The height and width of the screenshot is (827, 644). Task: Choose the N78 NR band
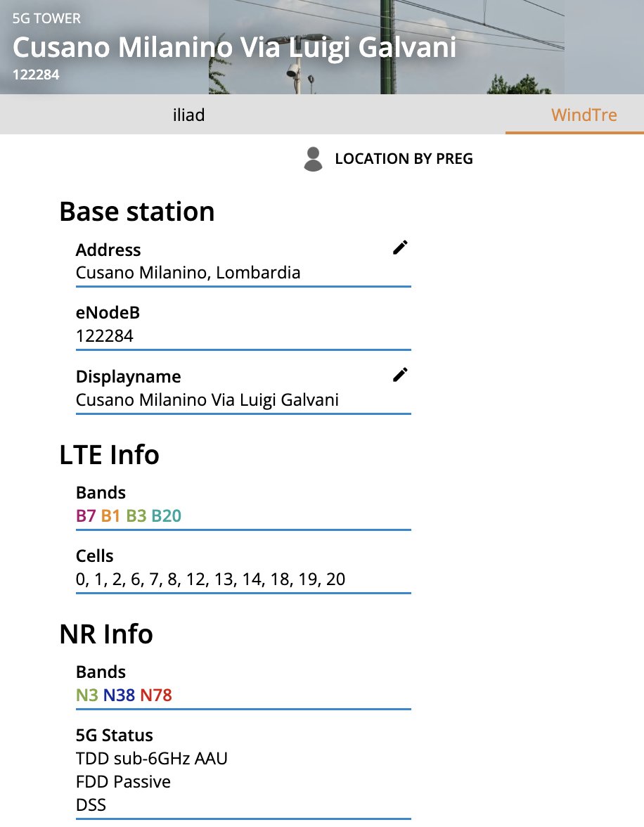pyautogui.click(x=156, y=695)
